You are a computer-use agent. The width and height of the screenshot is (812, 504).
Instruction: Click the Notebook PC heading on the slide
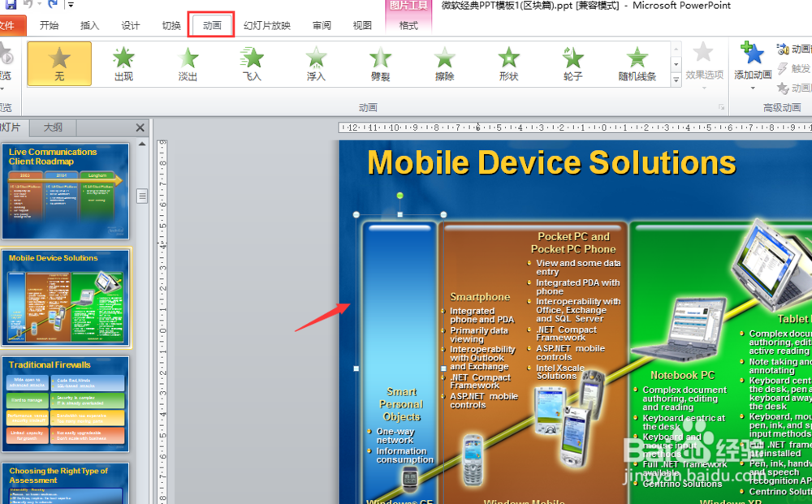click(x=683, y=375)
